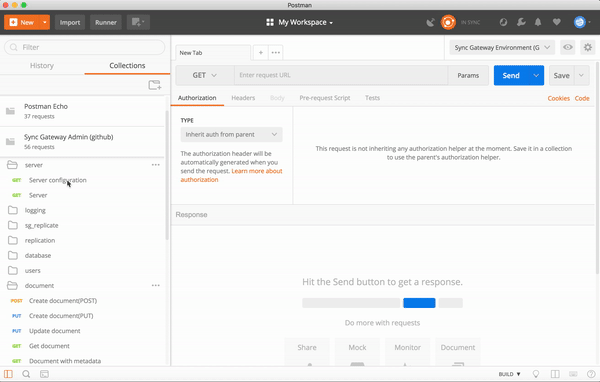Open the Postman Echo collection
Screen dimensions: 600x382
(x=82, y=111)
